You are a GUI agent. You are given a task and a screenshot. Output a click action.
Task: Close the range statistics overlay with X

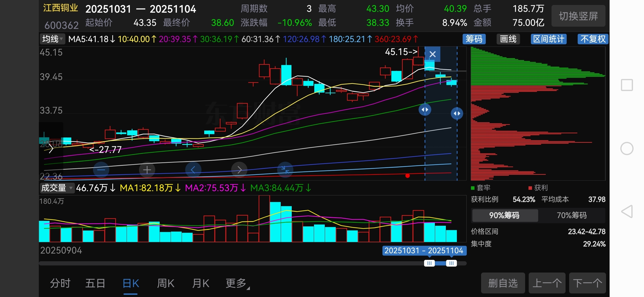point(432,54)
